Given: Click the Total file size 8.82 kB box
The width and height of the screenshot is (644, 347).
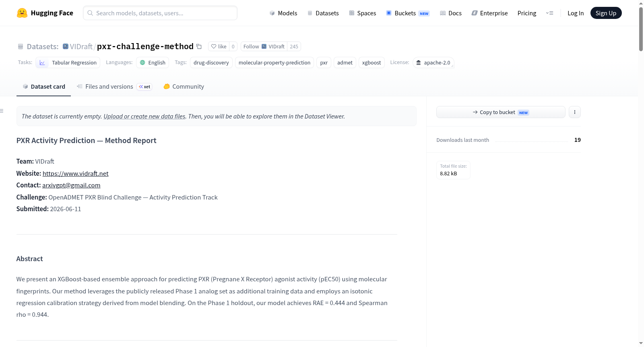Looking at the screenshot, I should click(x=453, y=170).
